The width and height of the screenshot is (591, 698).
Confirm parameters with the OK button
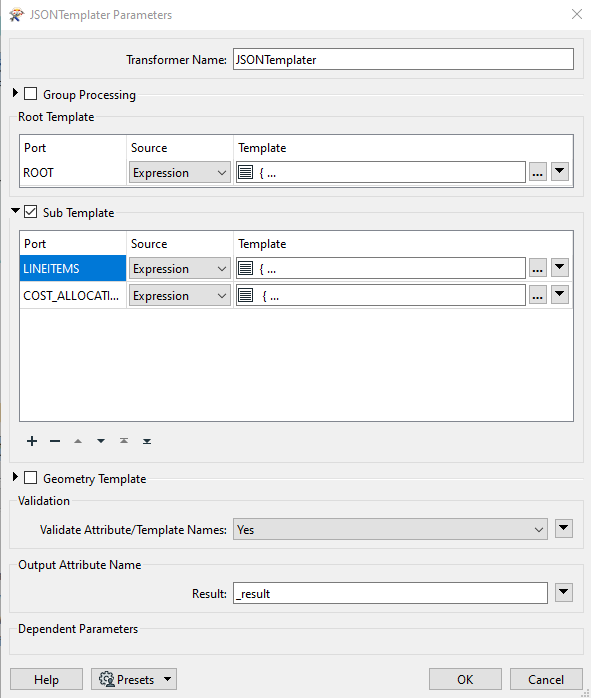click(x=465, y=679)
